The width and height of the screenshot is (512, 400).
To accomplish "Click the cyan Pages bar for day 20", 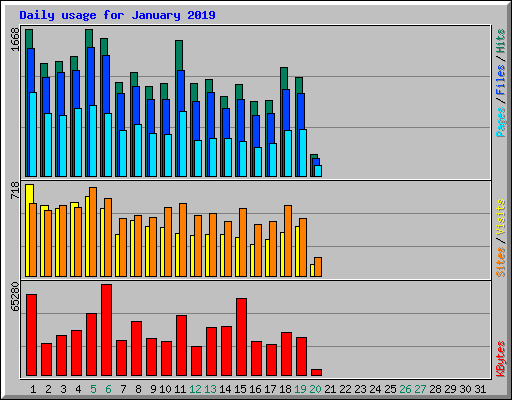I will click(x=318, y=171).
